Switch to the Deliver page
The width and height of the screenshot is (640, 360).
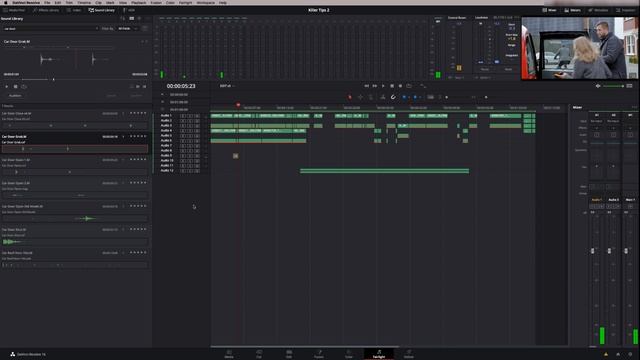click(409, 354)
